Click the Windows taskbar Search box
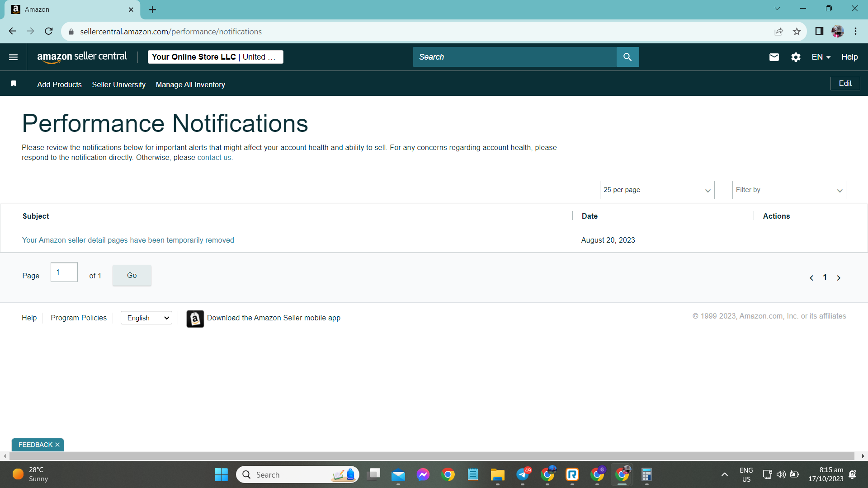The width and height of the screenshot is (868, 488). [x=297, y=474]
